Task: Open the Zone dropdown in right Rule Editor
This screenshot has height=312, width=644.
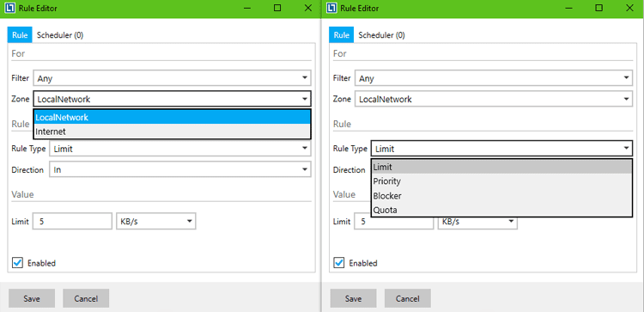Action: [x=493, y=99]
